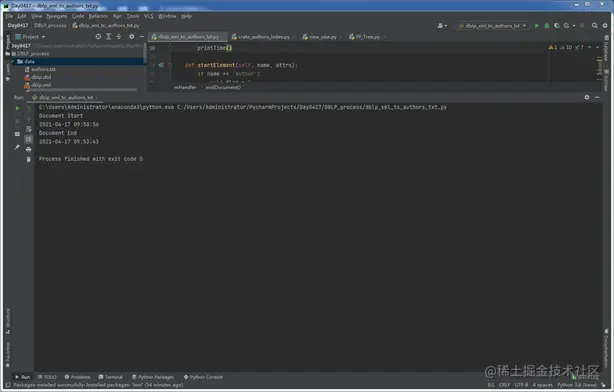Minimize the Run tool window
Viewport: 614px width, 392px height.
pyautogui.click(x=597, y=97)
